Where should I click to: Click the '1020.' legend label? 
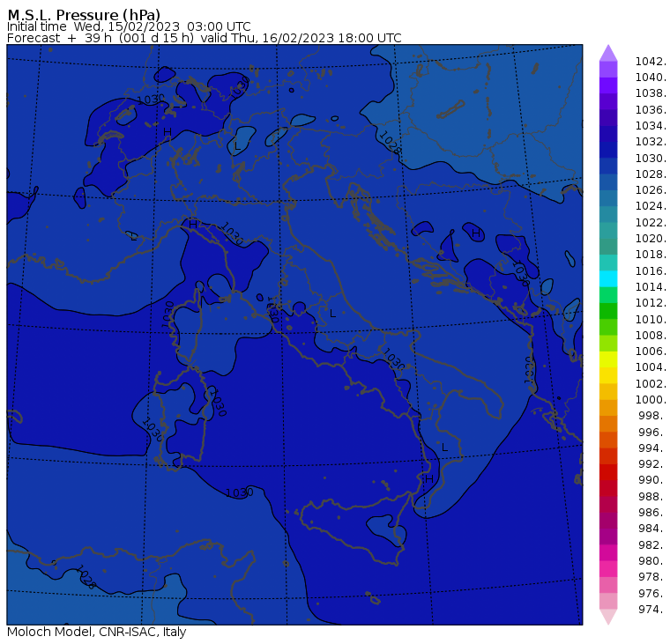click(651, 238)
